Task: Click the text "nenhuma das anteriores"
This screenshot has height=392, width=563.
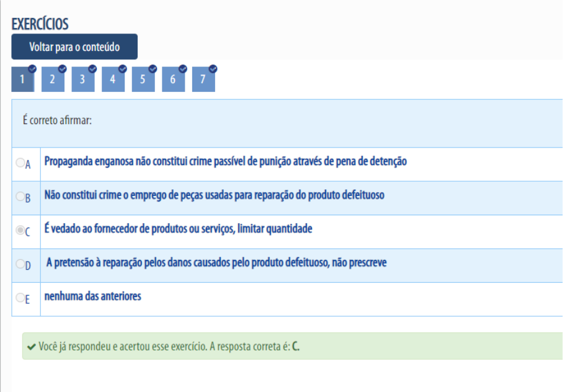Action: [92, 296]
